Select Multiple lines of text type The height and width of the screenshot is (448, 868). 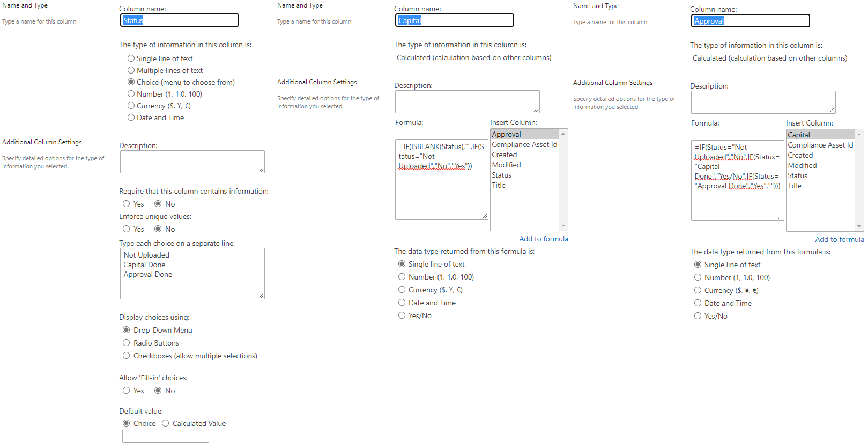[131, 70]
